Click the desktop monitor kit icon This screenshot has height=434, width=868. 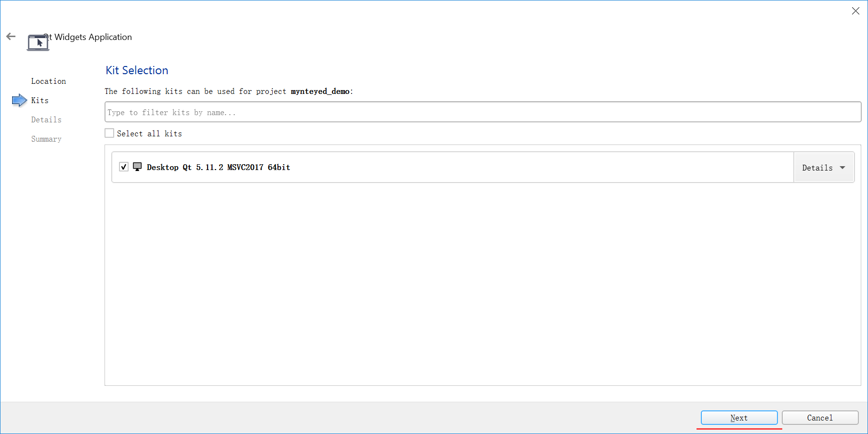(137, 167)
